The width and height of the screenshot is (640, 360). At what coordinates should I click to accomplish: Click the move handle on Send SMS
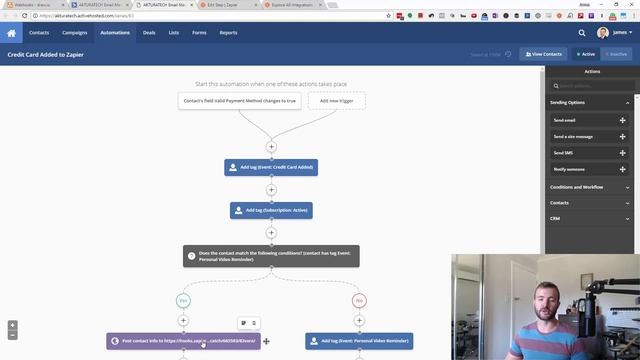click(x=622, y=153)
